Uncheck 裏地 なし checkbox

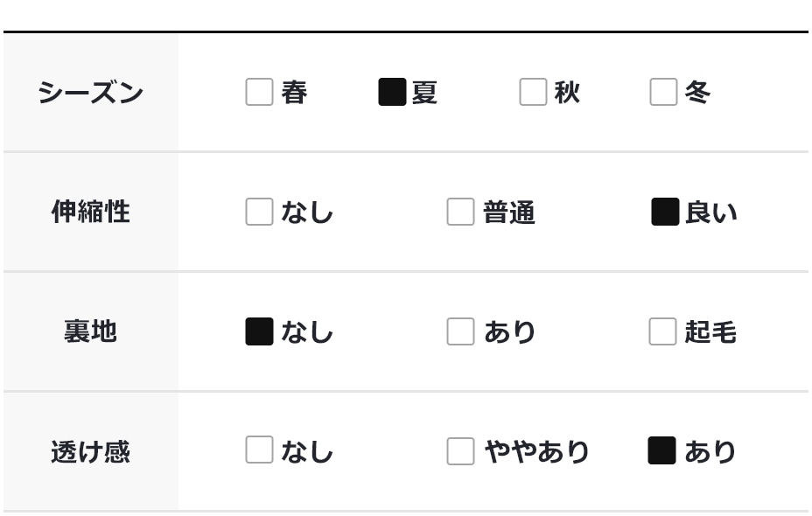tap(259, 331)
